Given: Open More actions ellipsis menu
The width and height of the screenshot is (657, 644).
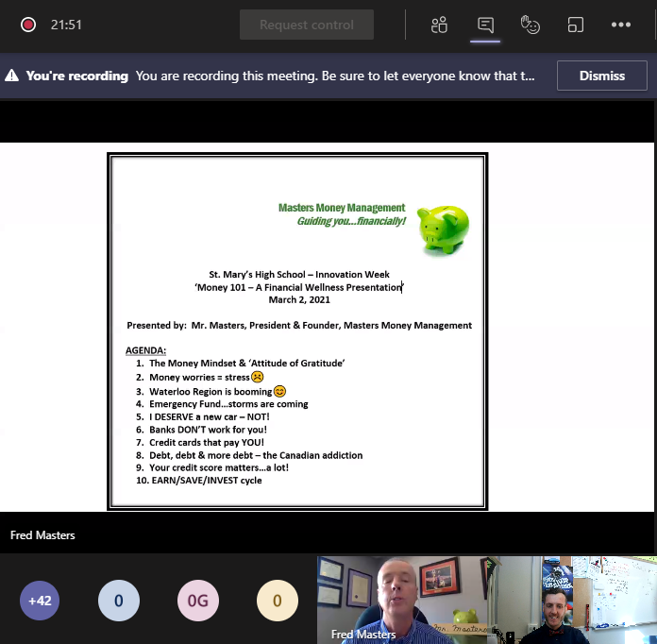Looking at the screenshot, I should (x=620, y=25).
